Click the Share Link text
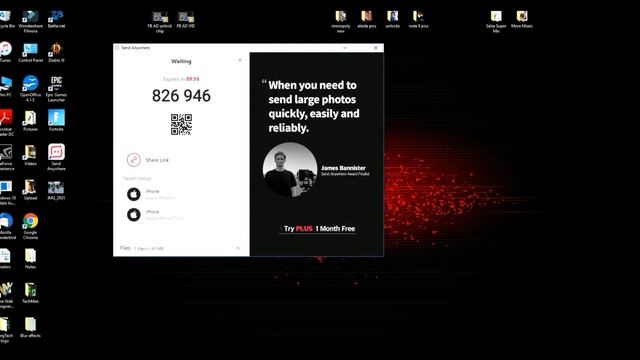 [157, 160]
